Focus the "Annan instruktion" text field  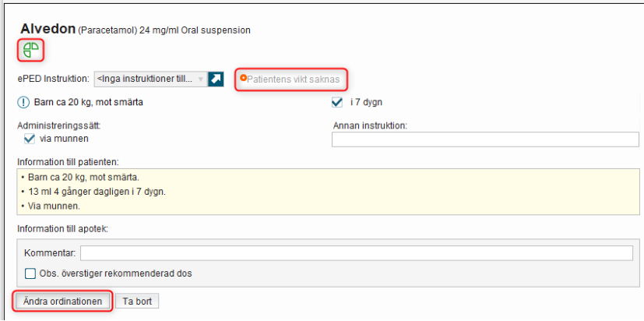pyautogui.click(x=484, y=139)
